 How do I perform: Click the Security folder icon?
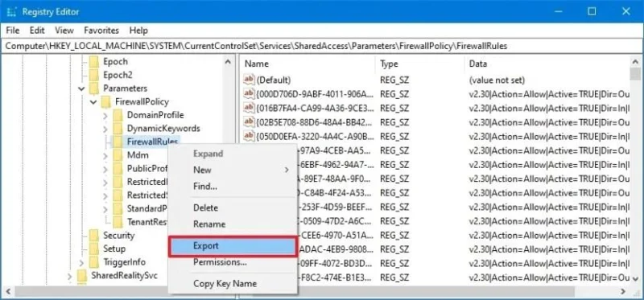click(x=94, y=235)
